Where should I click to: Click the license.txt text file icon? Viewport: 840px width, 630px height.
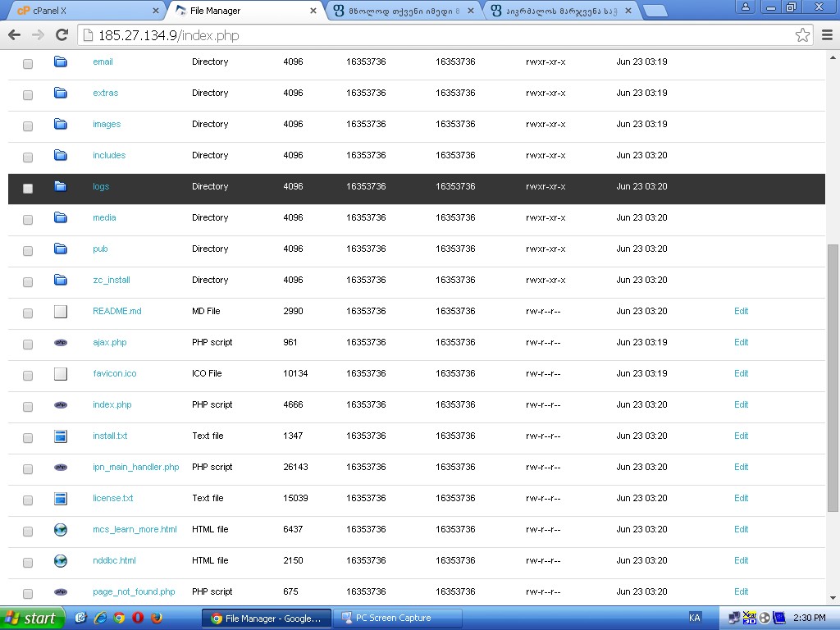(x=61, y=498)
